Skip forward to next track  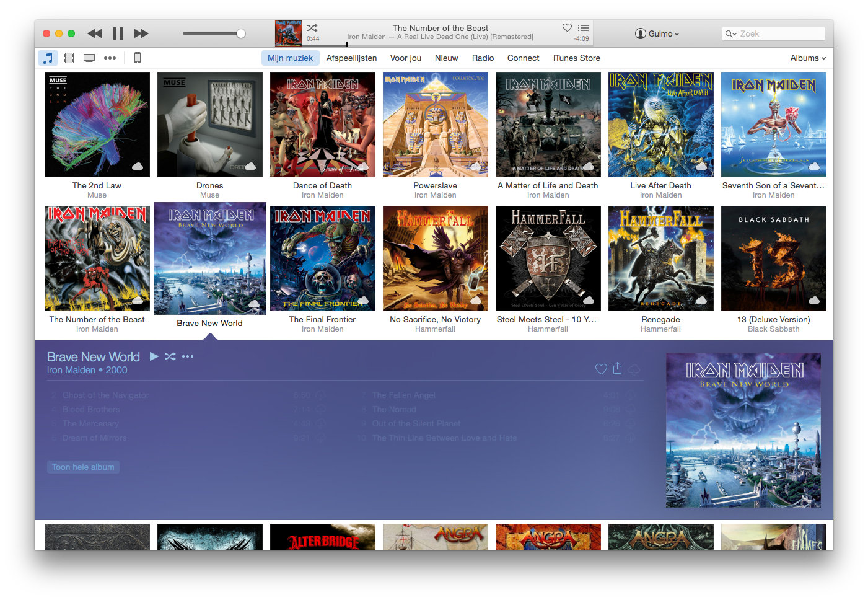(141, 33)
